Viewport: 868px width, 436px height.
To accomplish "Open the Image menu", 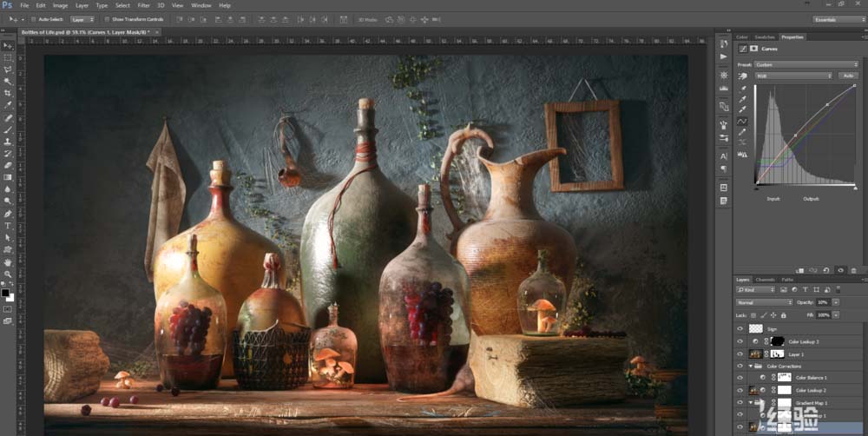I will [60, 5].
